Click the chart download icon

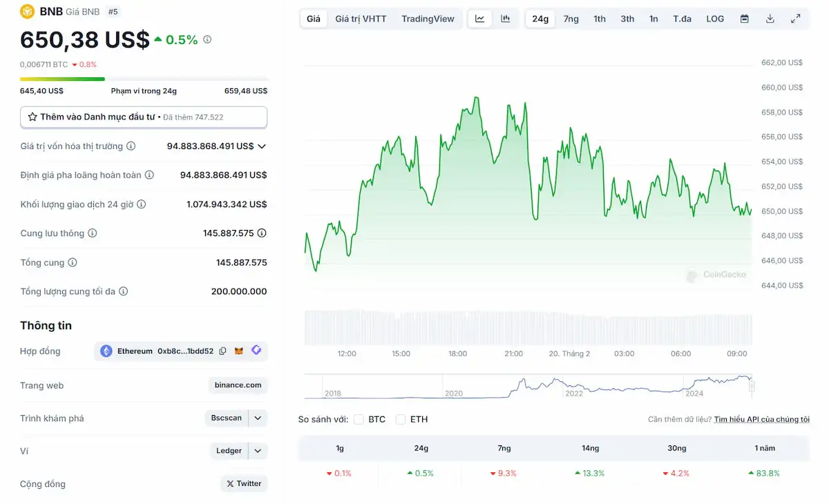click(x=770, y=19)
